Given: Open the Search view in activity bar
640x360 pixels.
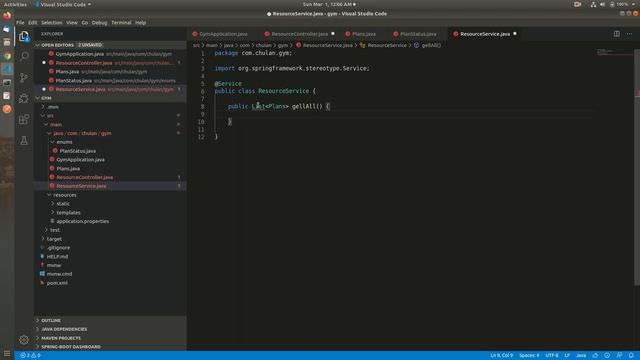Looking at the screenshot, I should [x=24, y=56].
